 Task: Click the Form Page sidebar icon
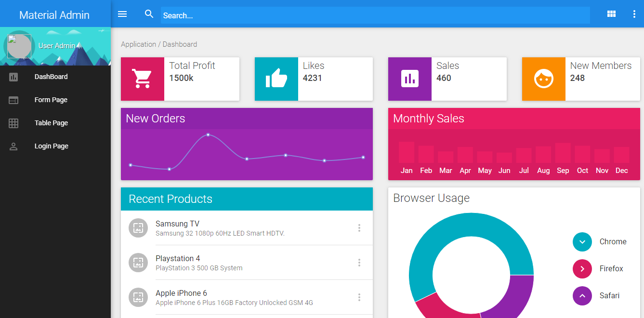pyautogui.click(x=13, y=100)
